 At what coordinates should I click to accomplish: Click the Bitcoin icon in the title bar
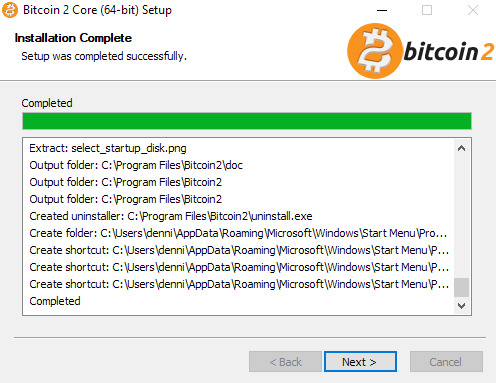pos(10,10)
